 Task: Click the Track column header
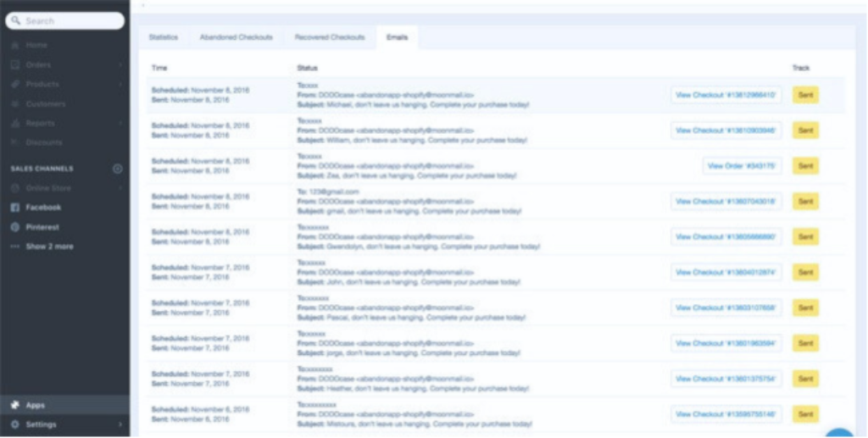pyautogui.click(x=800, y=68)
